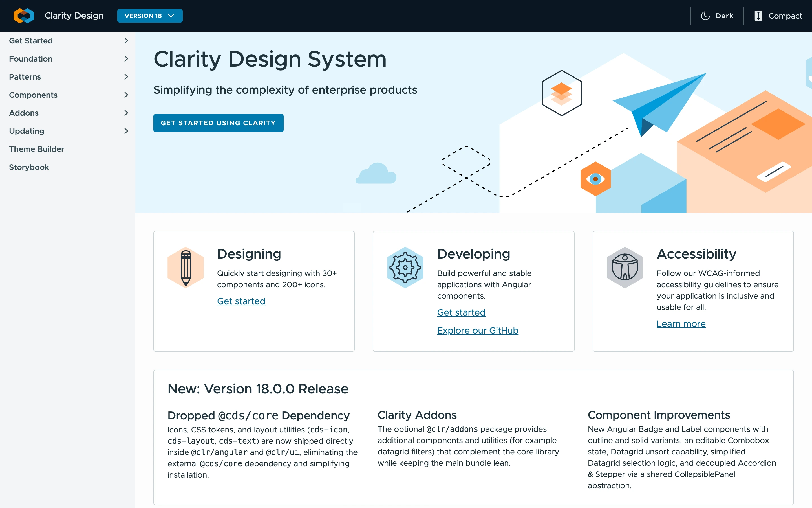Image resolution: width=812 pixels, height=508 pixels.
Task: Click the Clarity Design hexagon logo
Action: pos(23,16)
